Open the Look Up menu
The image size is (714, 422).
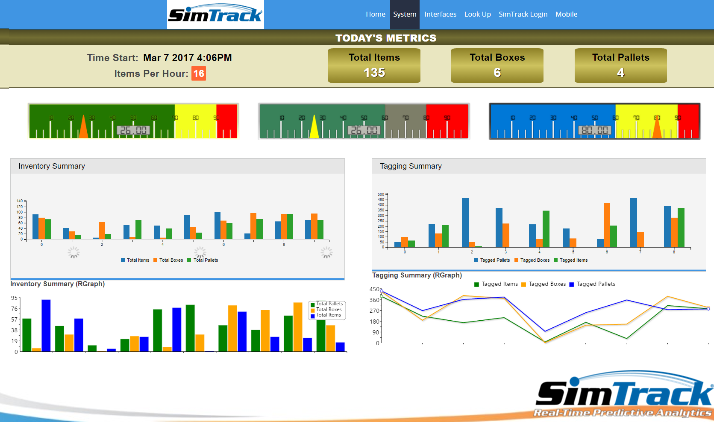click(x=478, y=15)
